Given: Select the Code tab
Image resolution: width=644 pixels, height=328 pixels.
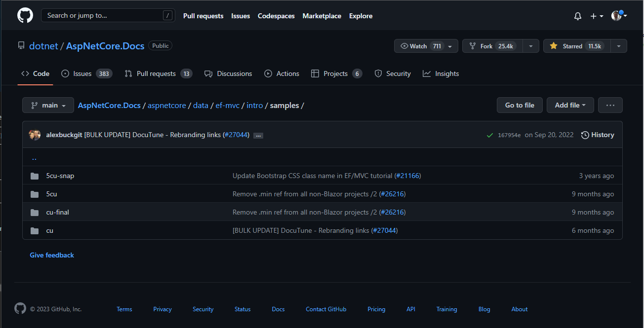Looking at the screenshot, I should coord(35,73).
